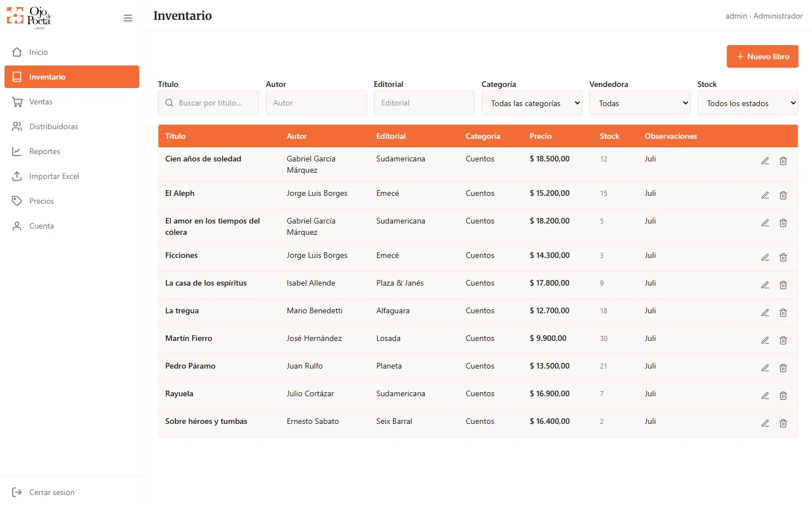Viewport: 812px width, 508px height.
Task: Open the Precios section
Action: (72, 201)
